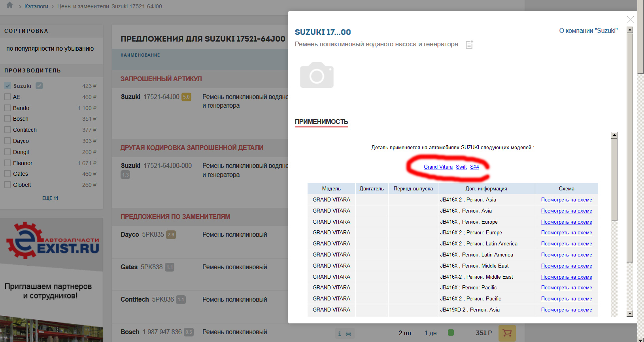Image resolution: width=644 pixels, height=342 pixels.
Task: Click the car applicability icon in Bosch row
Action: point(349,334)
